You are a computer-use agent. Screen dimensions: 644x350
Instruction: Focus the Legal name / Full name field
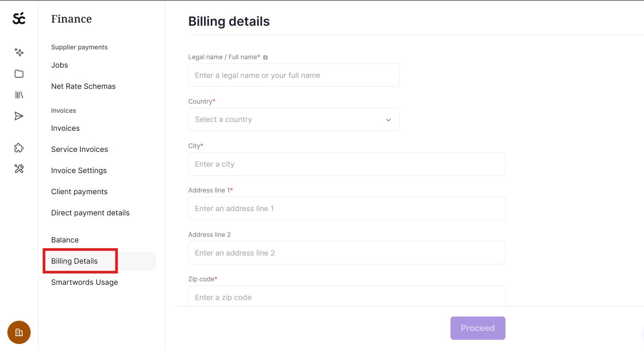294,75
